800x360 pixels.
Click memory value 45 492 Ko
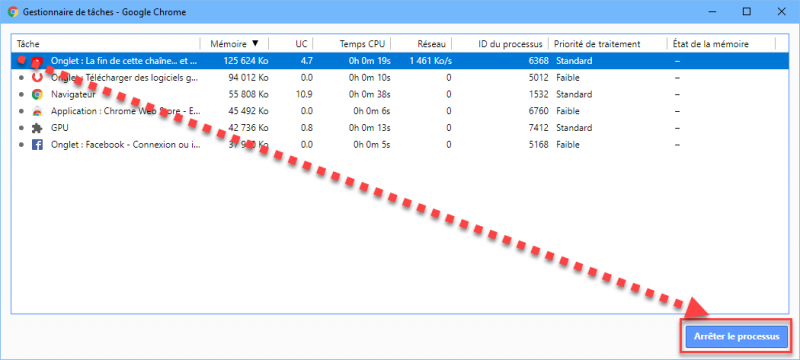pyautogui.click(x=247, y=111)
